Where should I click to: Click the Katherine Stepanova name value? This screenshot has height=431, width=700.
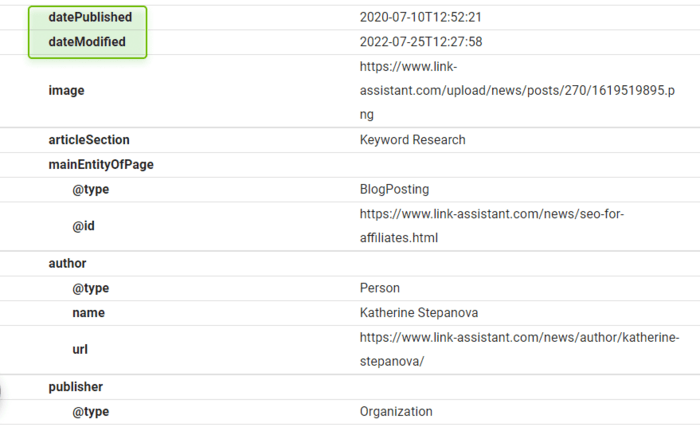[x=419, y=313]
